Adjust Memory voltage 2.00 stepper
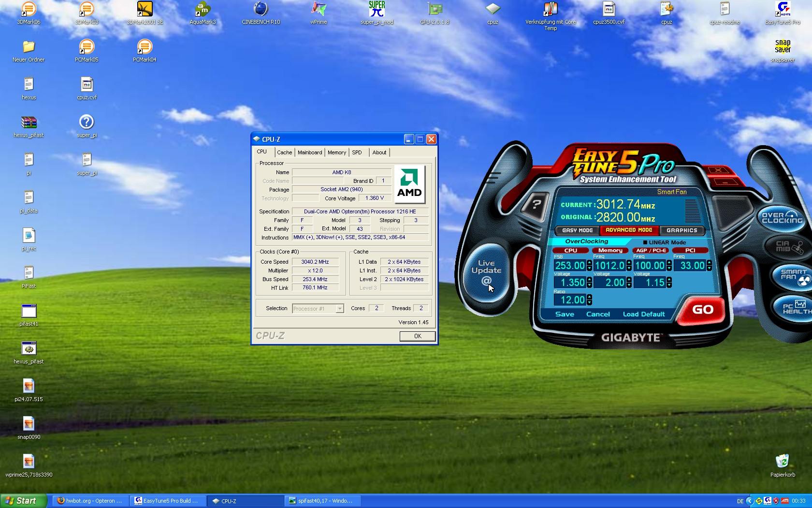 click(629, 283)
